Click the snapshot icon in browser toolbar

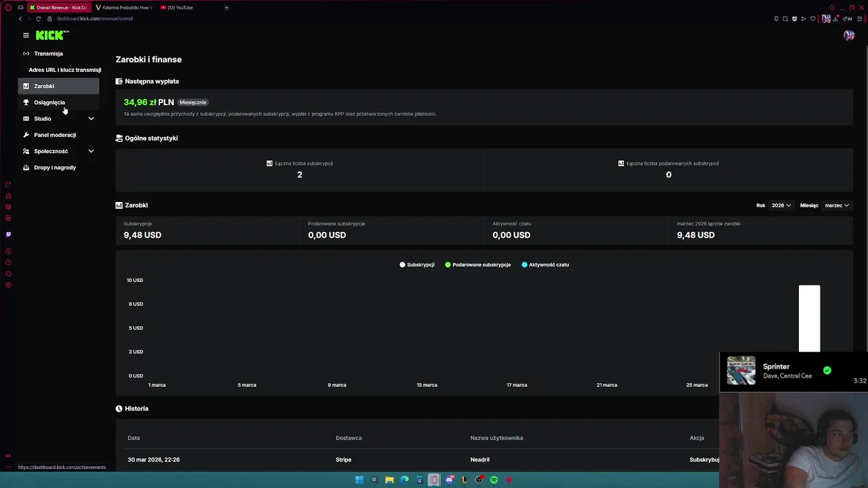(x=785, y=19)
